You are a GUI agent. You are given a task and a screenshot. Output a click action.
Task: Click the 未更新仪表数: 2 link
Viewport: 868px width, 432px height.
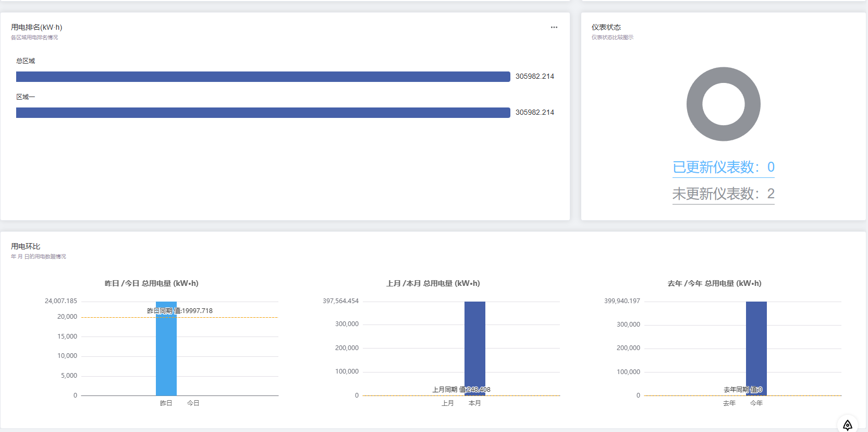724,194
